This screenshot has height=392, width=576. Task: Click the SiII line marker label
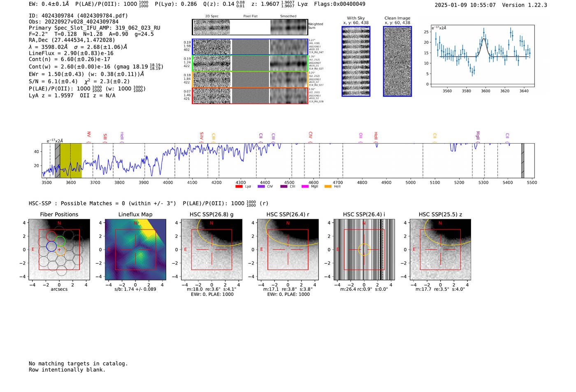pyautogui.click(x=105, y=137)
